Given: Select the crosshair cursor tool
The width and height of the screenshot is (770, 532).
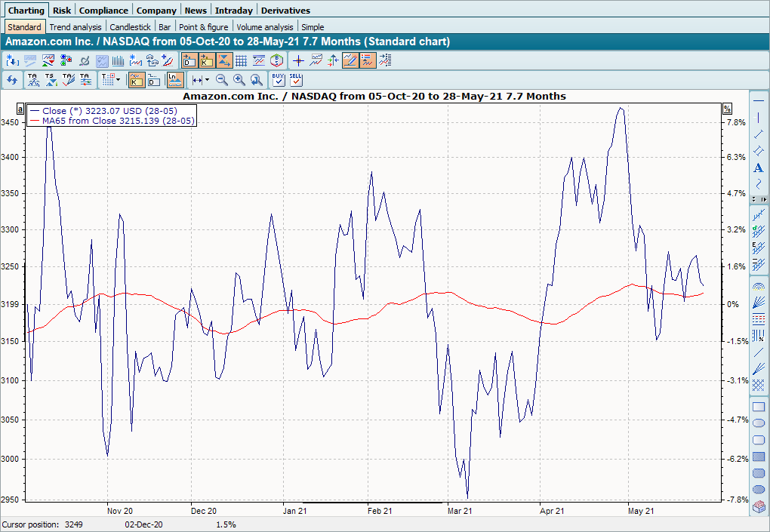Looking at the screenshot, I should pos(298,60).
